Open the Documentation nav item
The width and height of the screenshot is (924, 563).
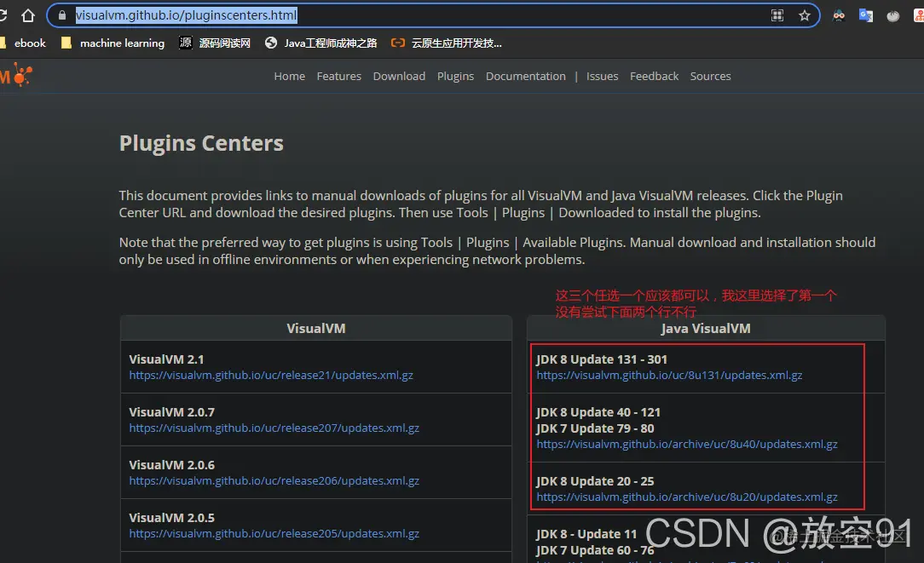[x=526, y=76]
